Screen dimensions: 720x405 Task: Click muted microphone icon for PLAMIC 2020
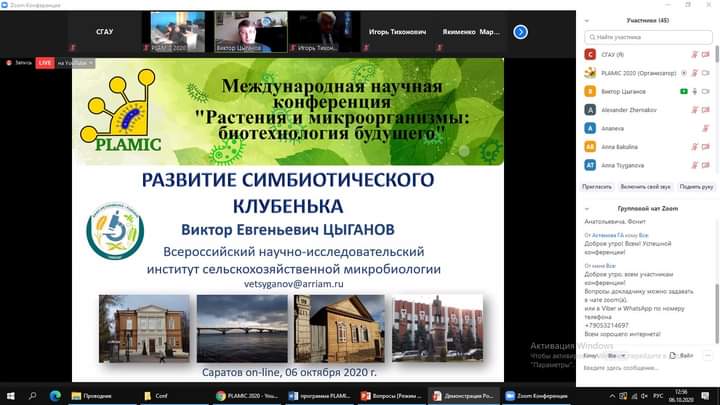click(695, 73)
